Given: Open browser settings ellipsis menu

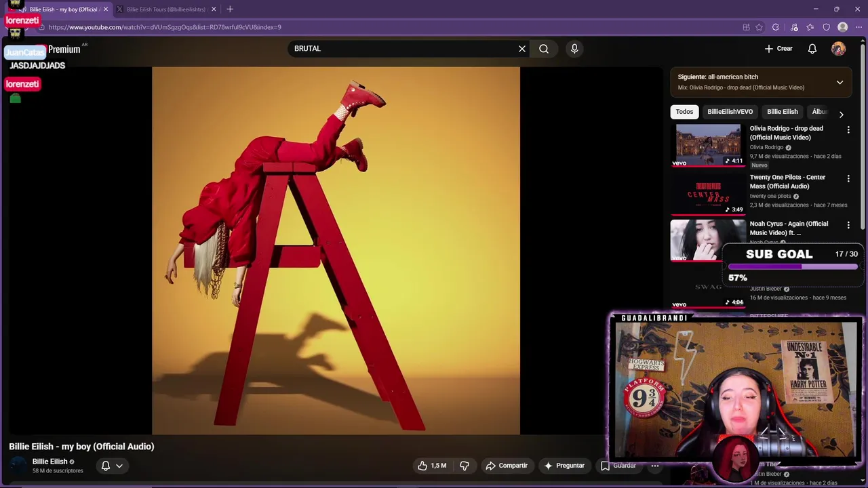Looking at the screenshot, I should click(859, 27).
